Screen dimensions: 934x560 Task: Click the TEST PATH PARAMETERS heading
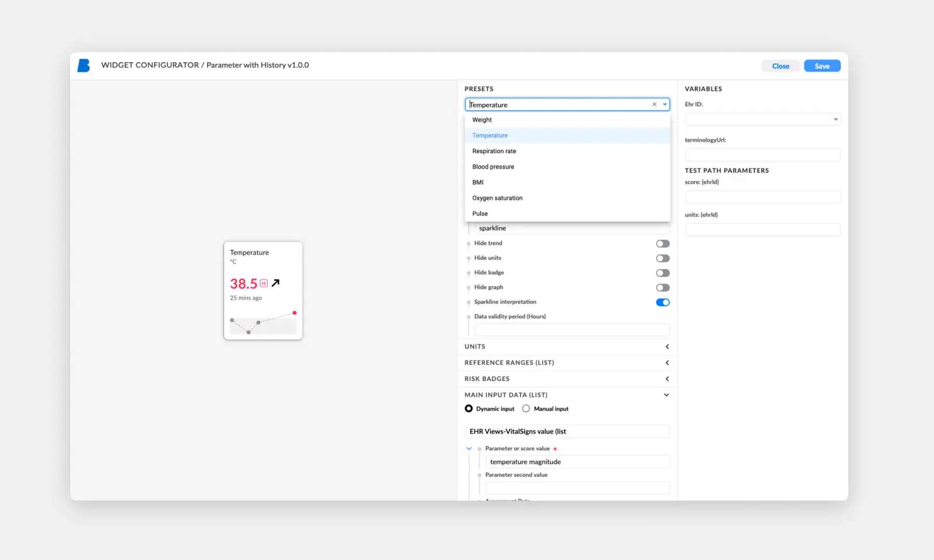coord(726,171)
